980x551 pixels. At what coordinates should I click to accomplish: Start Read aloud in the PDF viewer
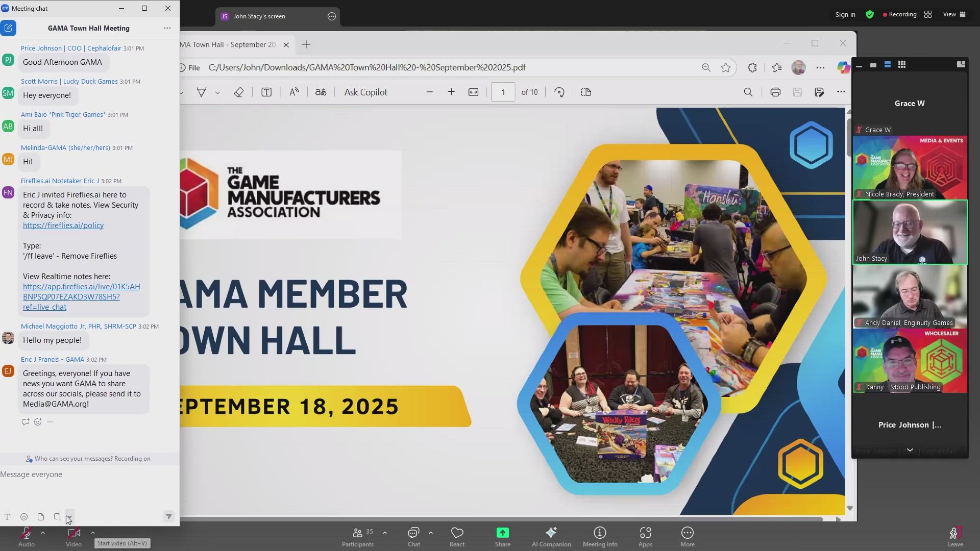293,92
